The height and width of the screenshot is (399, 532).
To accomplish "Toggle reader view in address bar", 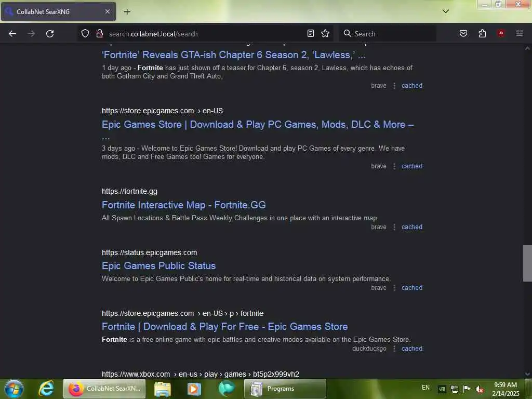I will (x=311, y=33).
